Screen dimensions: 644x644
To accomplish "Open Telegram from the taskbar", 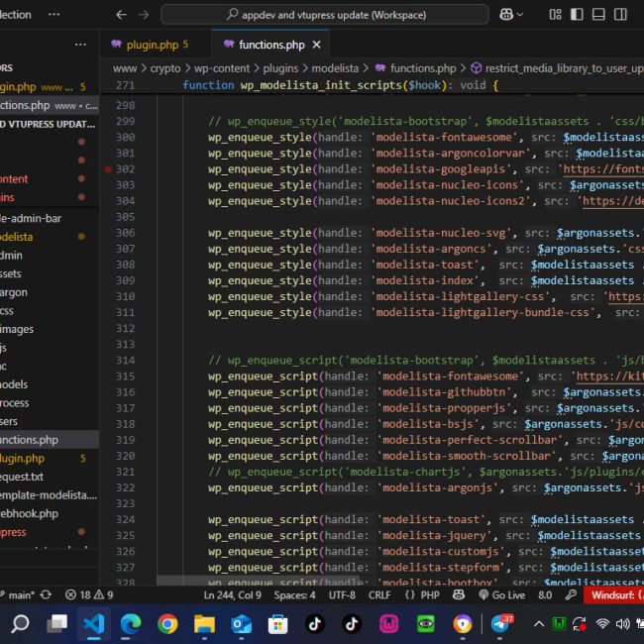I will pyautogui.click(x=501, y=624).
